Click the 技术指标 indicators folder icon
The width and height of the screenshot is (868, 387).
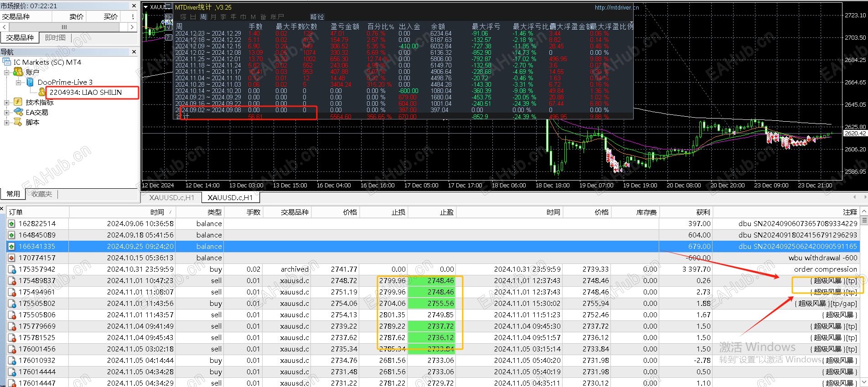tap(18, 102)
